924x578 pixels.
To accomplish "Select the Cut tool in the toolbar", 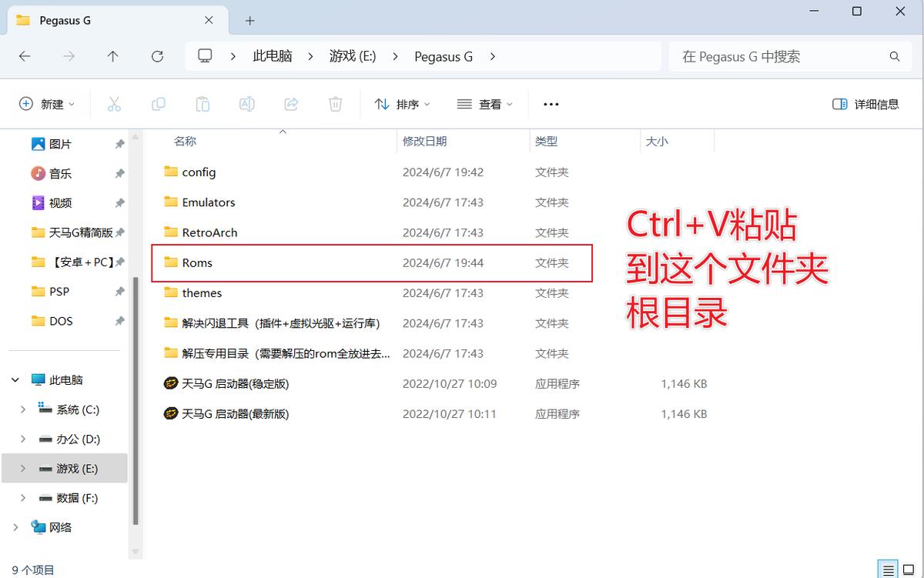I will [114, 104].
